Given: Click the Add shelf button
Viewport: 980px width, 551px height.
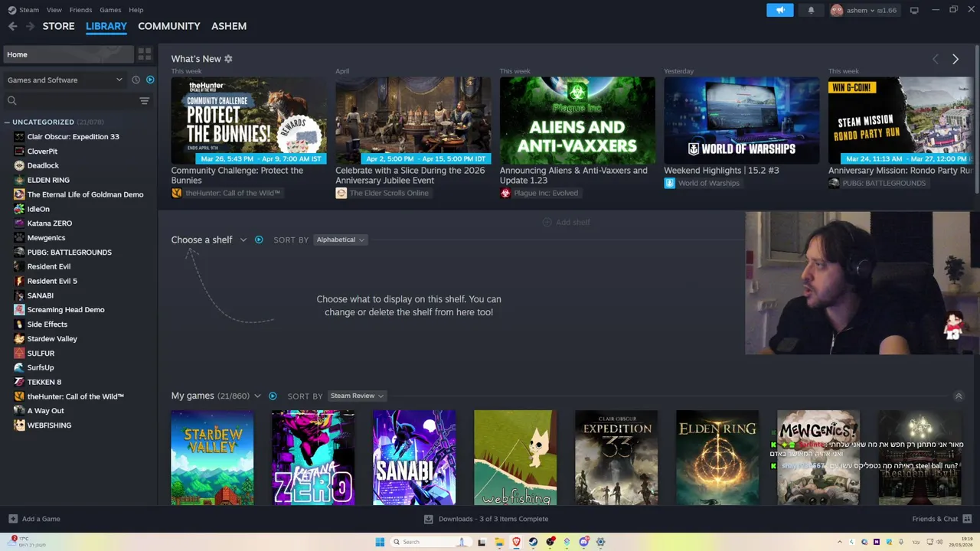Looking at the screenshot, I should coord(567,222).
